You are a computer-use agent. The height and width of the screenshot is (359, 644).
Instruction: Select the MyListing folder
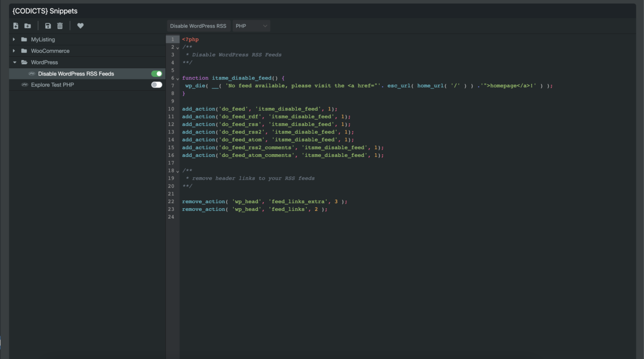point(43,39)
